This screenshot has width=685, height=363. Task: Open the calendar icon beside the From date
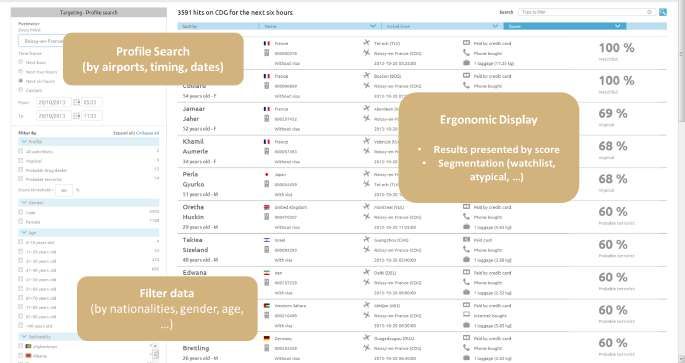pos(76,102)
